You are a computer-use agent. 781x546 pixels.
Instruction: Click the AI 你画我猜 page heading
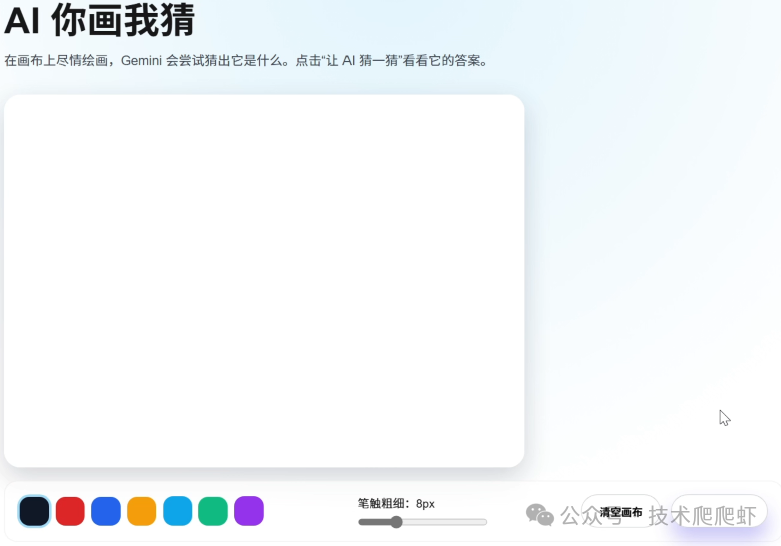click(100, 20)
